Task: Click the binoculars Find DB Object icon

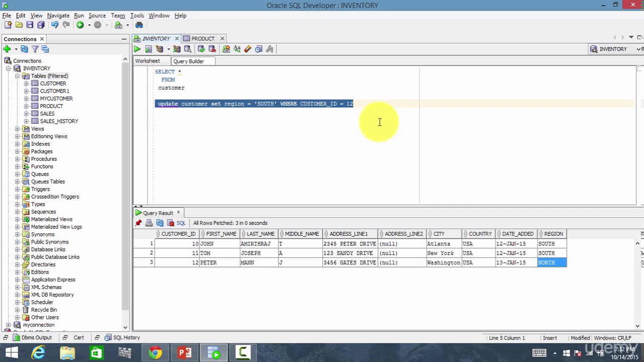Action: click(139, 25)
